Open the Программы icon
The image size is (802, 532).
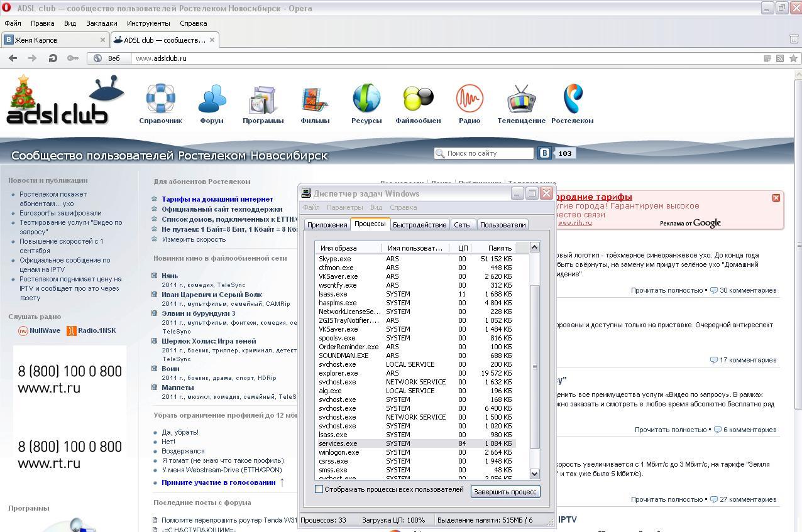tap(263, 100)
